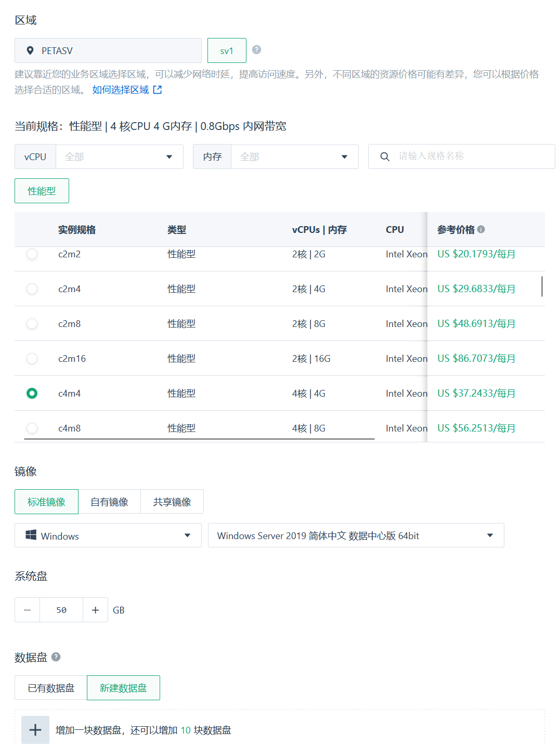The height and width of the screenshot is (746, 560).
Task: Switch to 标准镜像 tab
Action: [46, 502]
